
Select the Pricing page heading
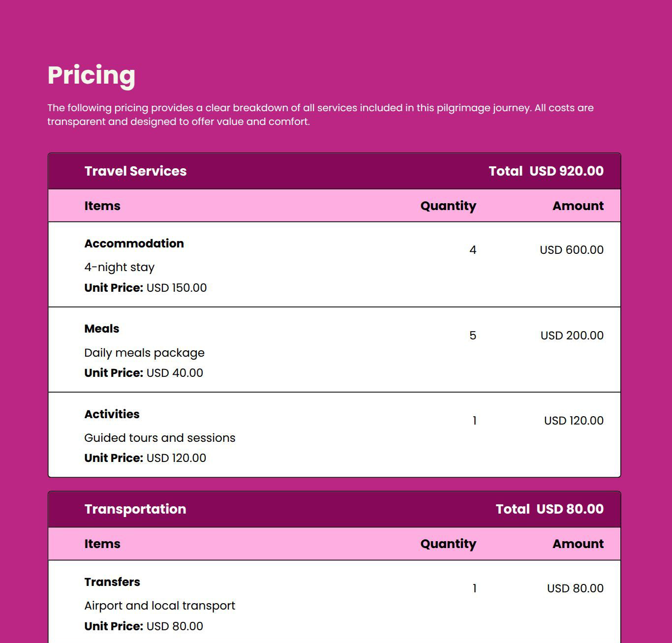click(91, 75)
